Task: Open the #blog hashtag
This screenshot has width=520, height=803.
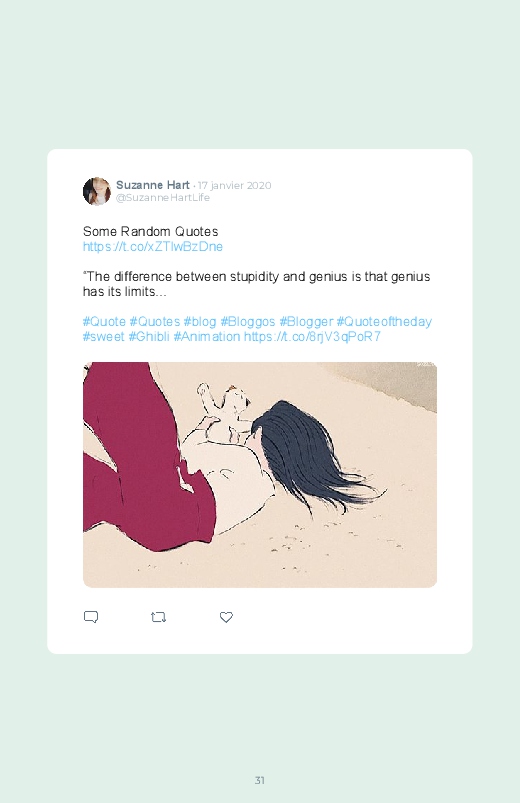Action: (200, 322)
